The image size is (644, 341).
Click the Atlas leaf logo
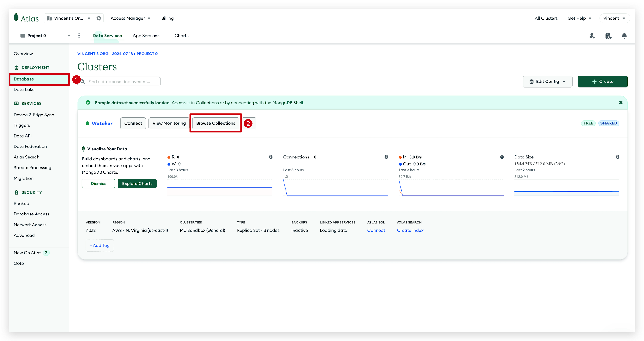16,18
